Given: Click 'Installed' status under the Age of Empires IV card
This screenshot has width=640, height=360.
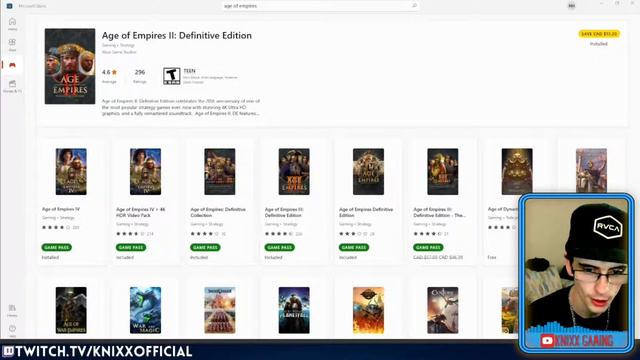Looking at the screenshot, I should pyautogui.click(x=50, y=258).
